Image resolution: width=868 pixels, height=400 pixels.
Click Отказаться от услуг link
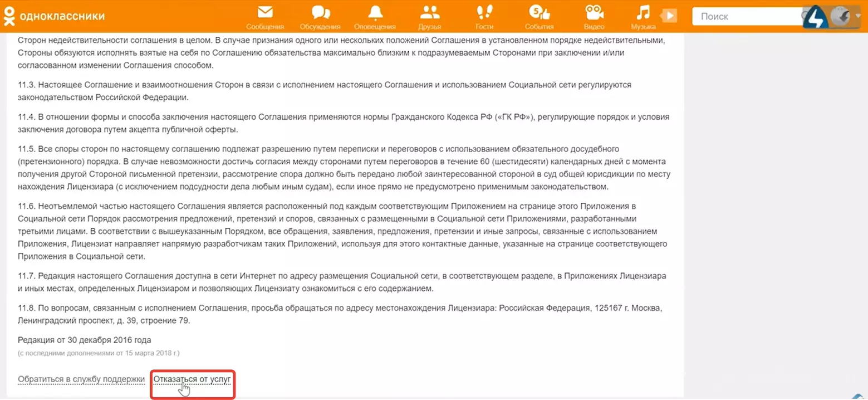(x=192, y=379)
